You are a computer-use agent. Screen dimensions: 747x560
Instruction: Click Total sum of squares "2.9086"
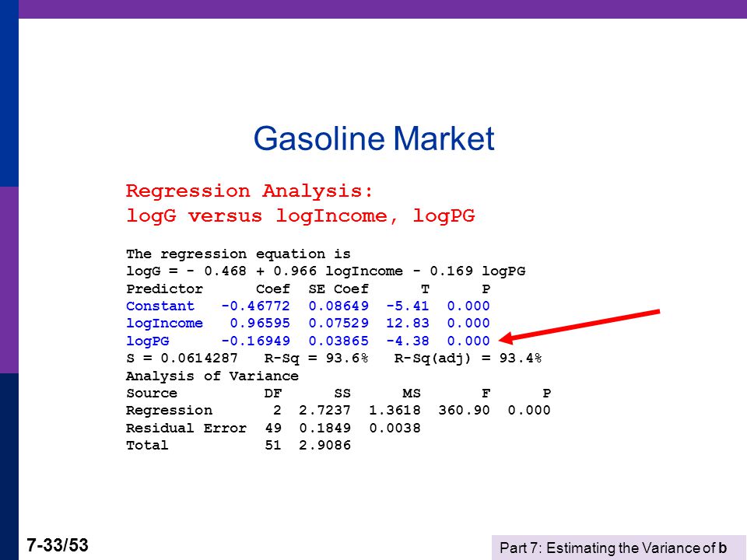[x=325, y=445]
